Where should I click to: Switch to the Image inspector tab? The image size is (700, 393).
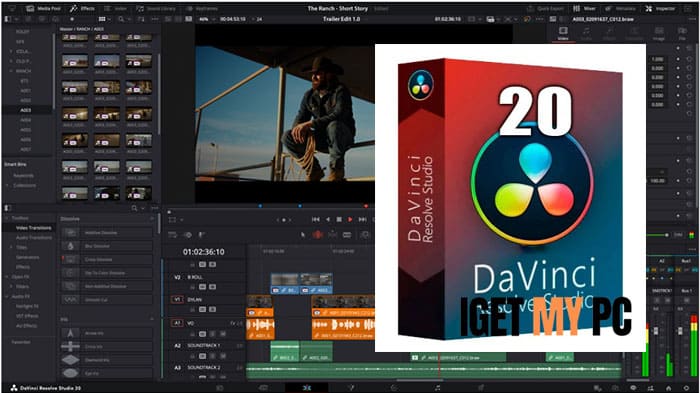pos(659,33)
